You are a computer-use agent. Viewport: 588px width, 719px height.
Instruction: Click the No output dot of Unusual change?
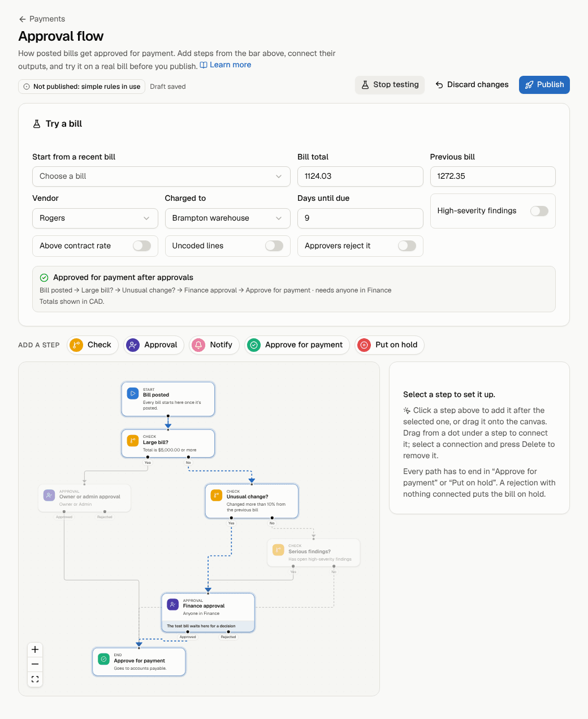272,518
